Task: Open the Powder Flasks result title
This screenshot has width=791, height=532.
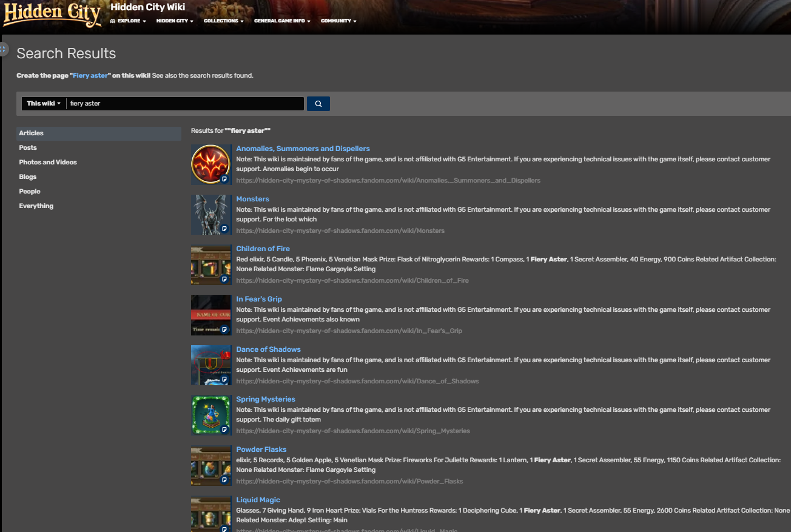Action: (x=261, y=450)
